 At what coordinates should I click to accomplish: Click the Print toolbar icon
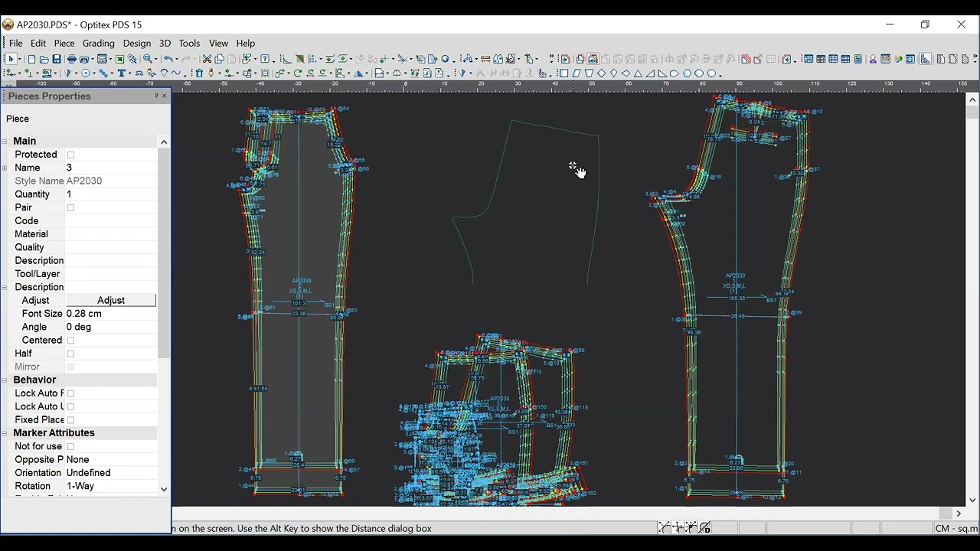pos(71,59)
